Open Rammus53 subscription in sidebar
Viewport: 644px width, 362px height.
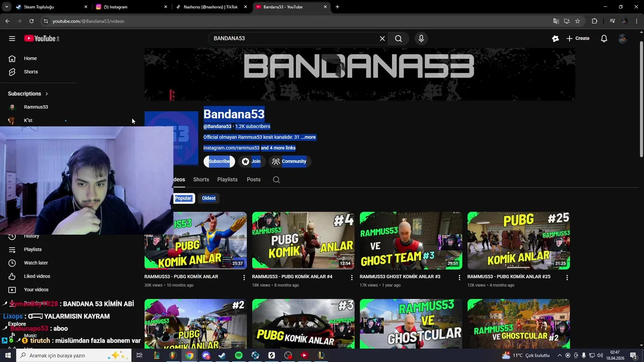[x=36, y=107]
